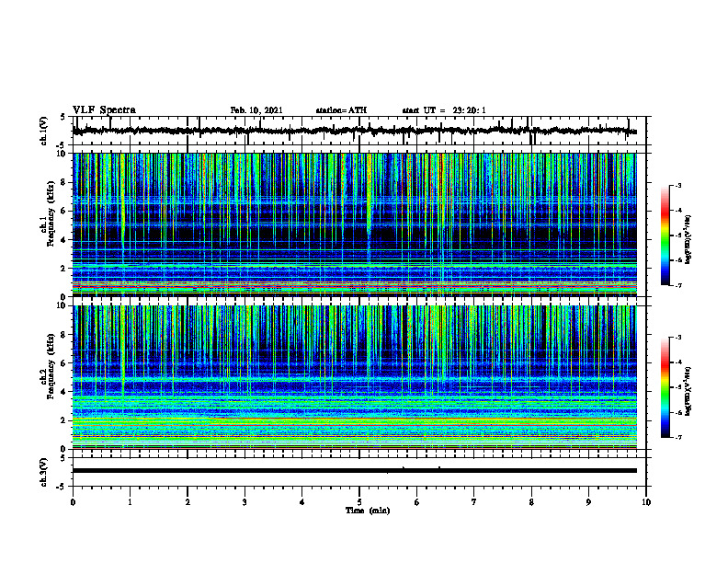Screen dimensions: 728x563
Task: Click the "-5" lower tick of ch.3(V) panel
Action: tap(62, 487)
